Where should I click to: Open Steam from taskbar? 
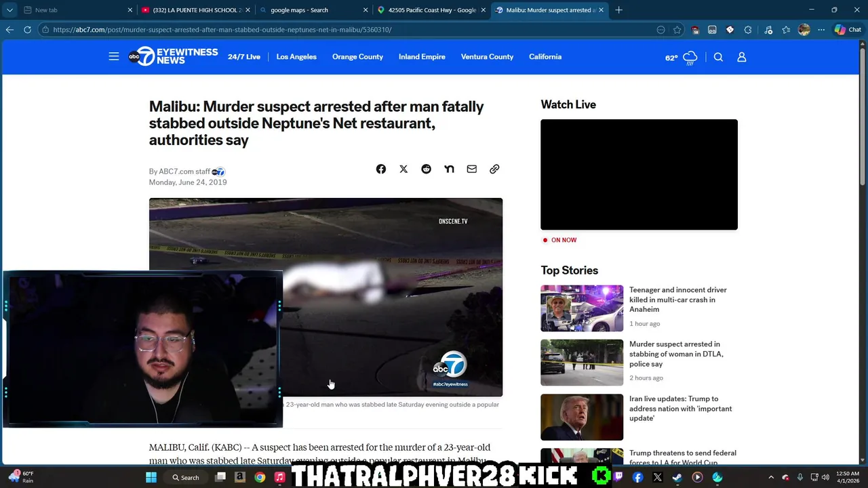point(677,477)
